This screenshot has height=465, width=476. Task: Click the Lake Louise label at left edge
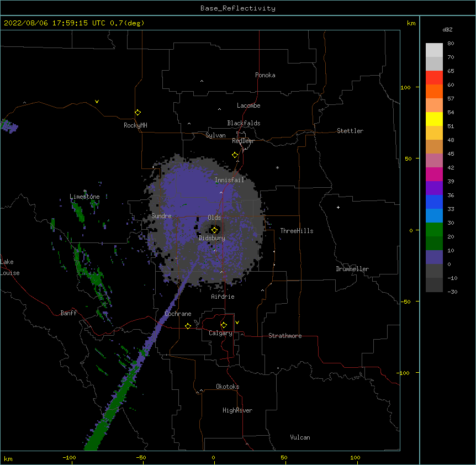point(10,267)
